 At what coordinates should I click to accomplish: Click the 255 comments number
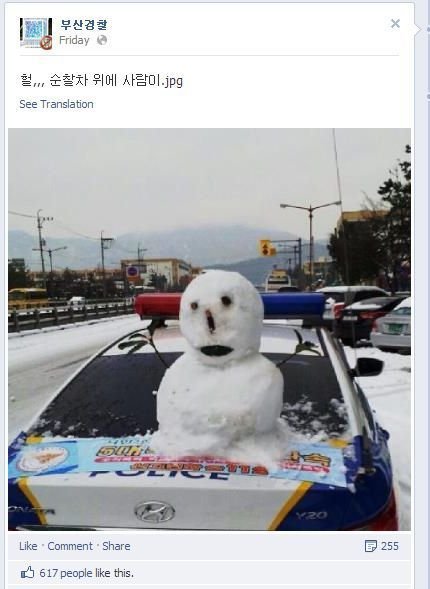pos(389,546)
